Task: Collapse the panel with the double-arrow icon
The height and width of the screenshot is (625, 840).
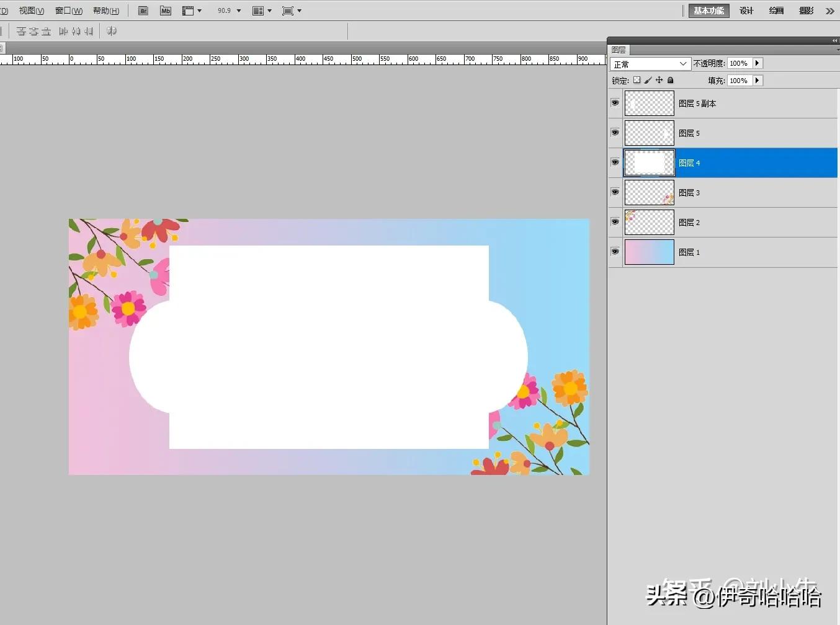Action: (x=834, y=40)
